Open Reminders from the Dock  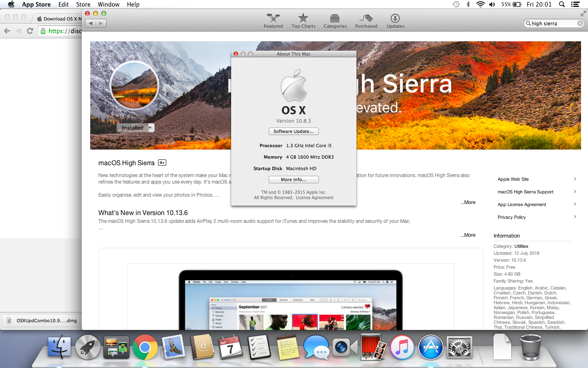click(259, 348)
